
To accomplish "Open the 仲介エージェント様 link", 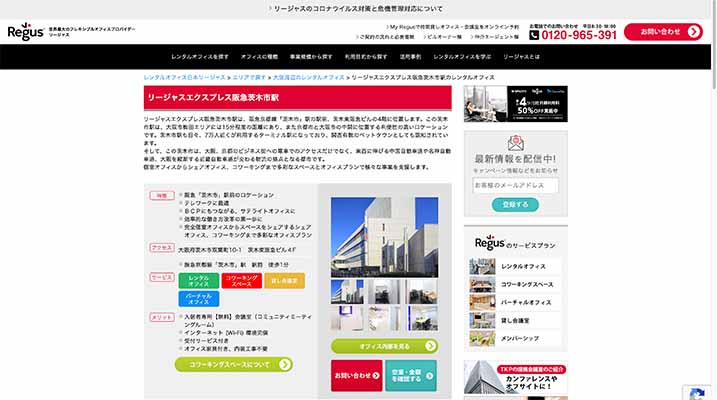I will tap(494, 37).
